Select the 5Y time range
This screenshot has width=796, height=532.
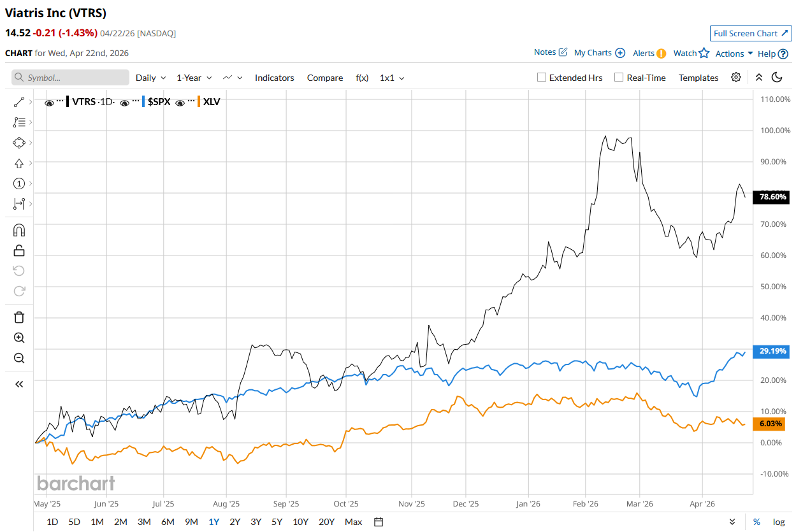tap(277, 522)
